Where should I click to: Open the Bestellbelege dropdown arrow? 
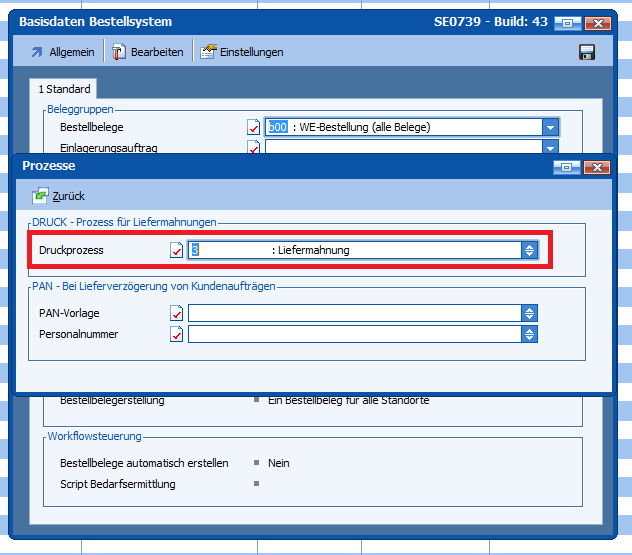tap(550, 127)
